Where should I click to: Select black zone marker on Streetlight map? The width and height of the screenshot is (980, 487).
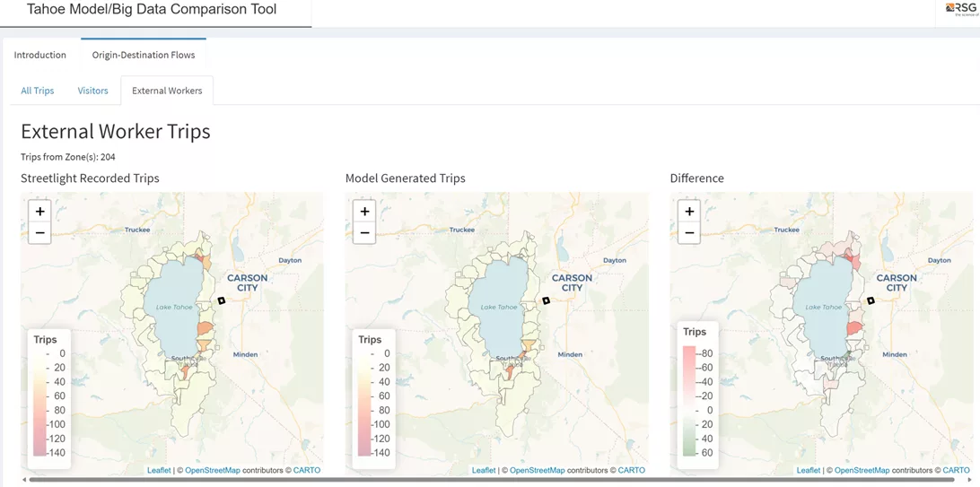tap(222, 300)
